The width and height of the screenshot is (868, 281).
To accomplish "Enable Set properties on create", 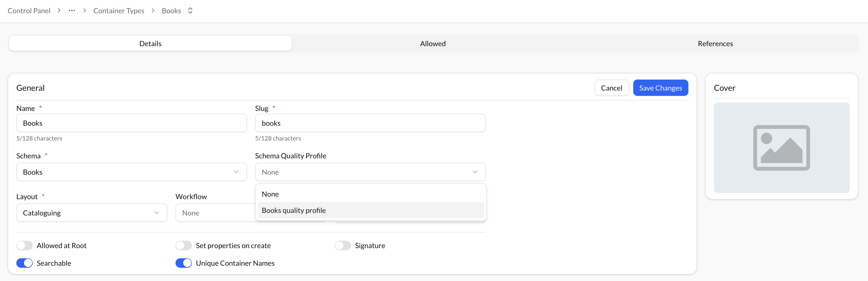I will click(x=184, y=245).
